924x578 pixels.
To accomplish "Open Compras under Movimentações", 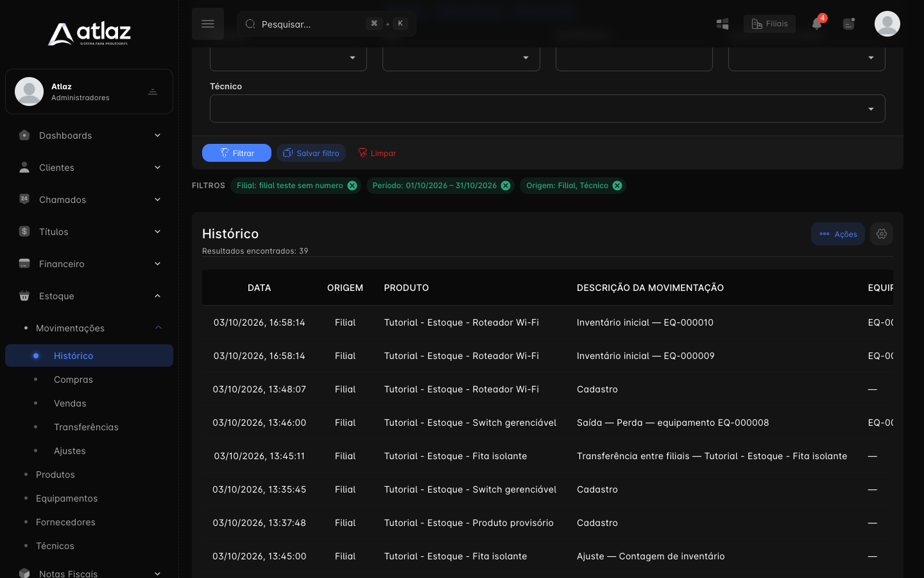I will 73,380.
